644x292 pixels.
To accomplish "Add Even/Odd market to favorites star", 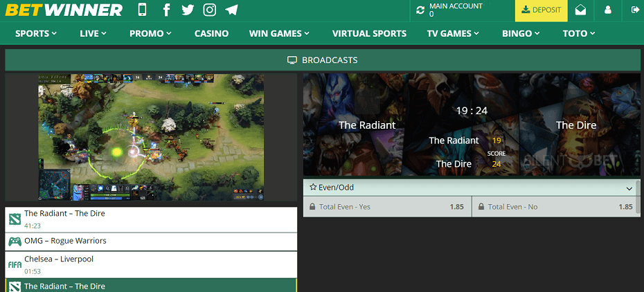I will pos(313,188).
